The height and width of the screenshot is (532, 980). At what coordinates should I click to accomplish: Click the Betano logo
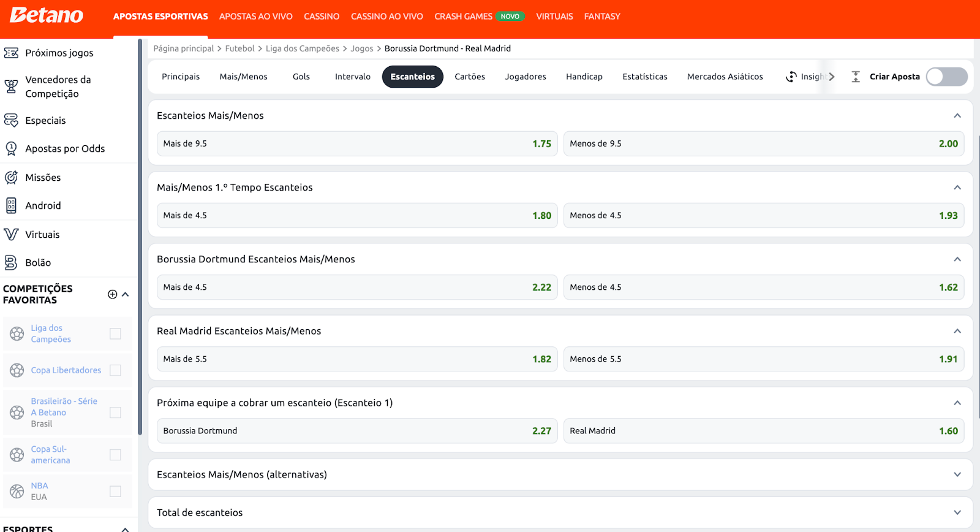point(47,15)
